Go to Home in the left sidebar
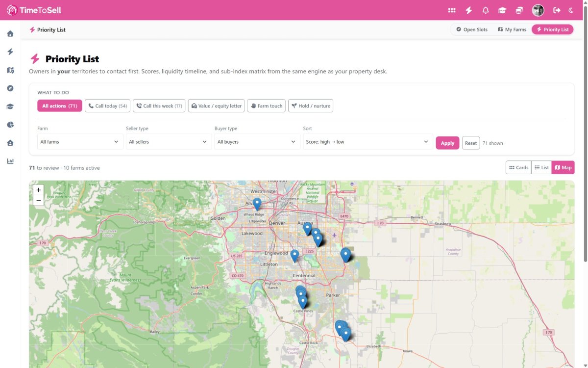 pos(10,34)
